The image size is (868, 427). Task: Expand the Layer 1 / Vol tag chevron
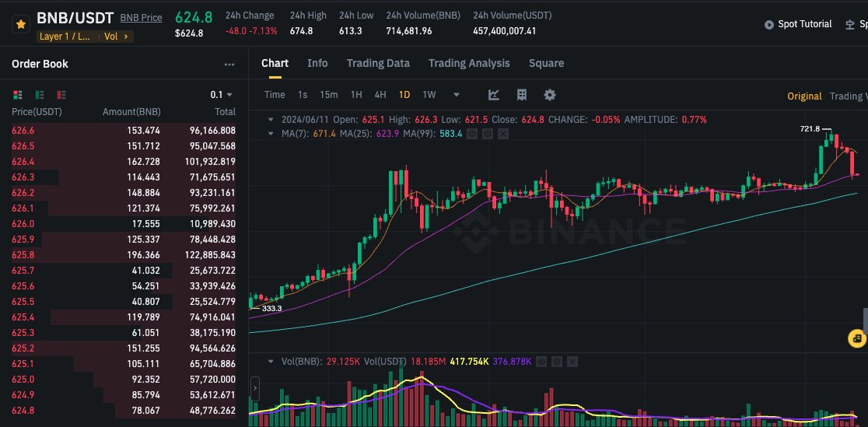pos(126,37)
